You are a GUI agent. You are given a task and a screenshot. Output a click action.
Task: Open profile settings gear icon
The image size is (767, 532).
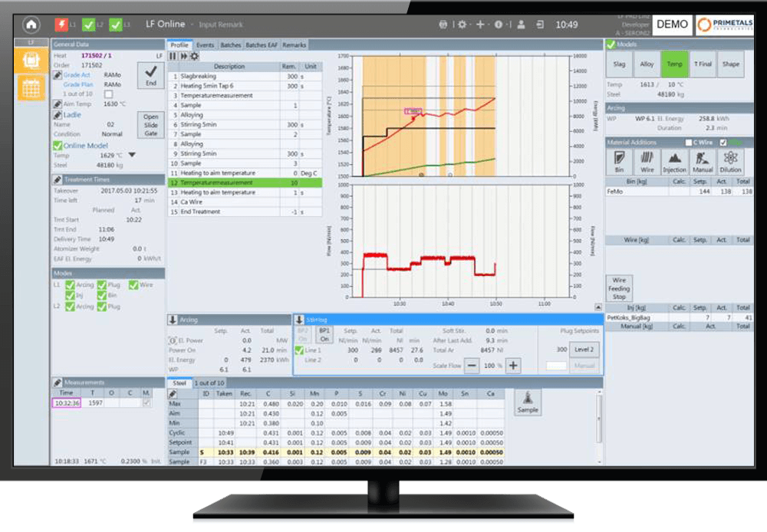194,56
